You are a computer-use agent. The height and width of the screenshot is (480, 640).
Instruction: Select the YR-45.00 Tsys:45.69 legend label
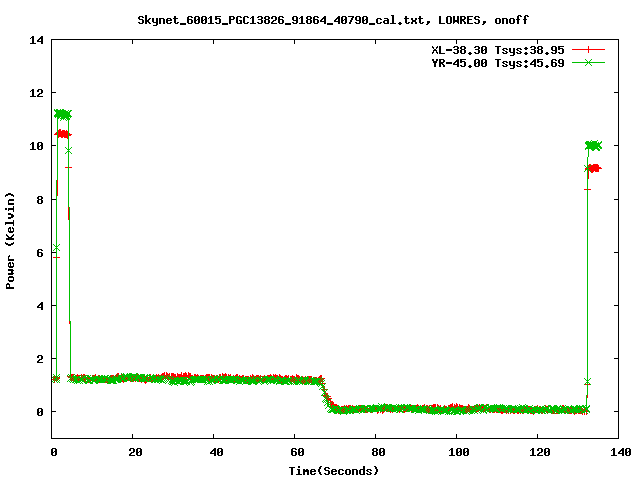pyautogui.click(x=498, y=63)
